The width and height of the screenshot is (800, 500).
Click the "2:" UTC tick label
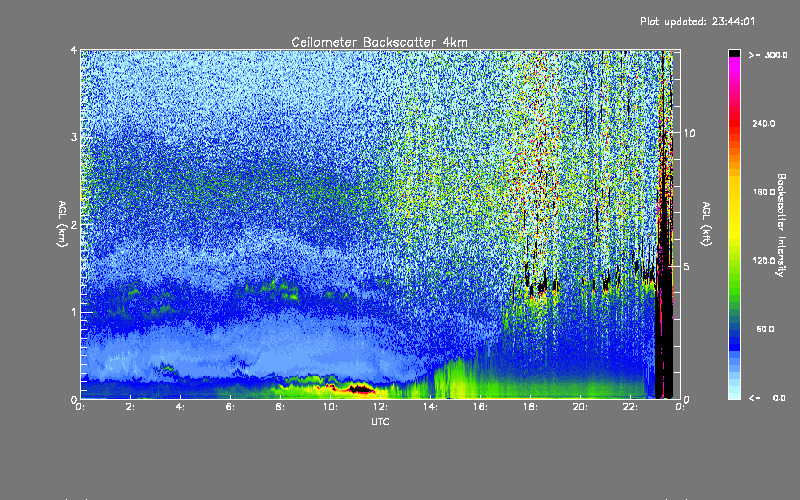click(x=131, y=407)
